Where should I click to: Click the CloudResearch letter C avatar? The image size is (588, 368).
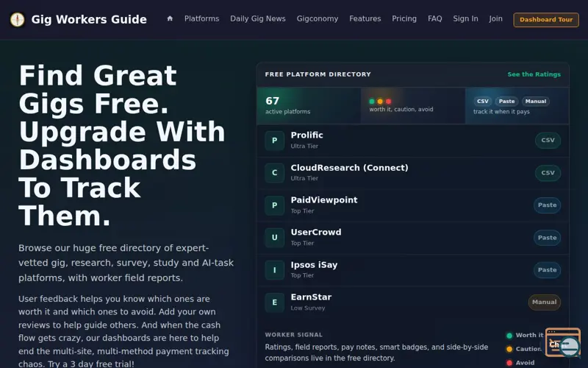point(274,173)
